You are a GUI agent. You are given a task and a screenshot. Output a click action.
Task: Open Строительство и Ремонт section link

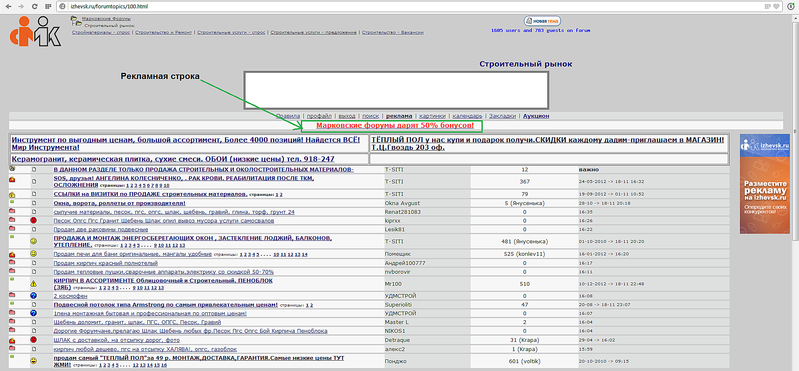click(x=164, y=32)
